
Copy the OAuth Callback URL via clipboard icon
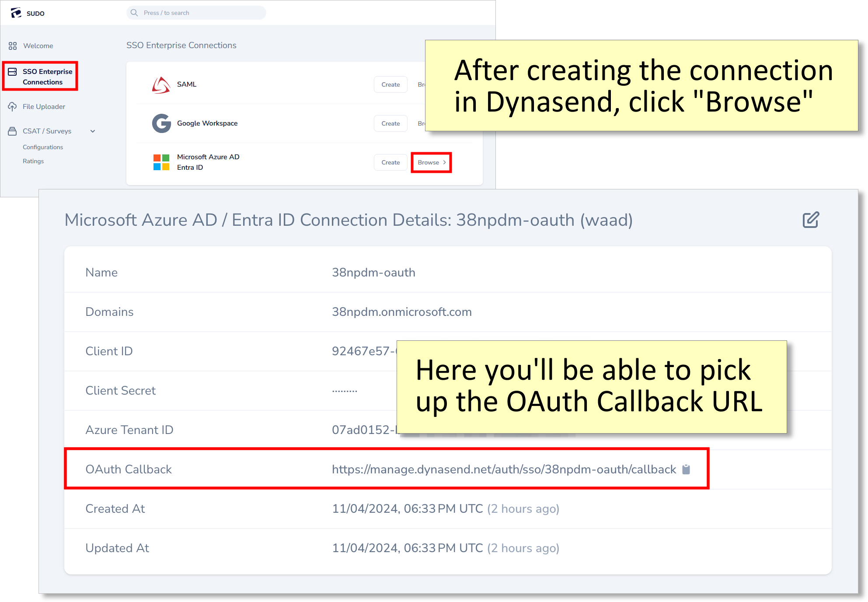[x=686, y=469]
